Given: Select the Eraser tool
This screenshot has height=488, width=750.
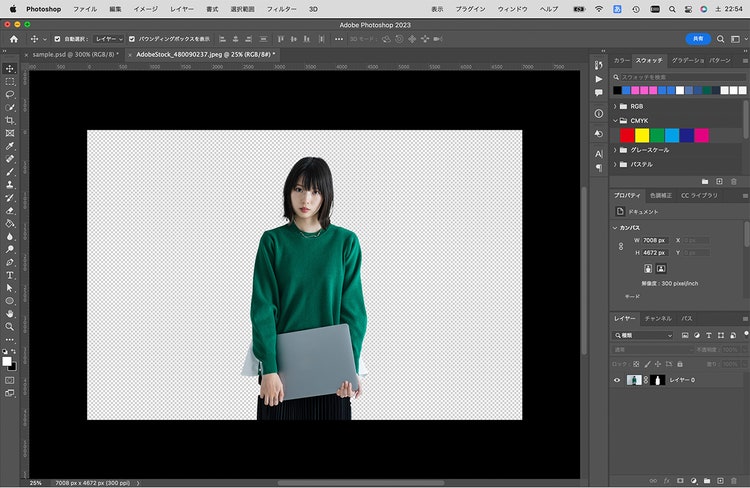Looking at the screenshot, I should click(x=10, y=211).
